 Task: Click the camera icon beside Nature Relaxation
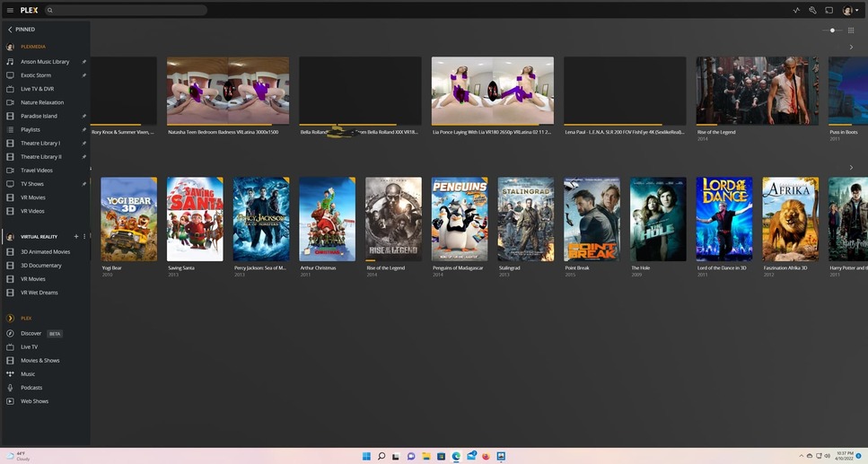(10, 102)
